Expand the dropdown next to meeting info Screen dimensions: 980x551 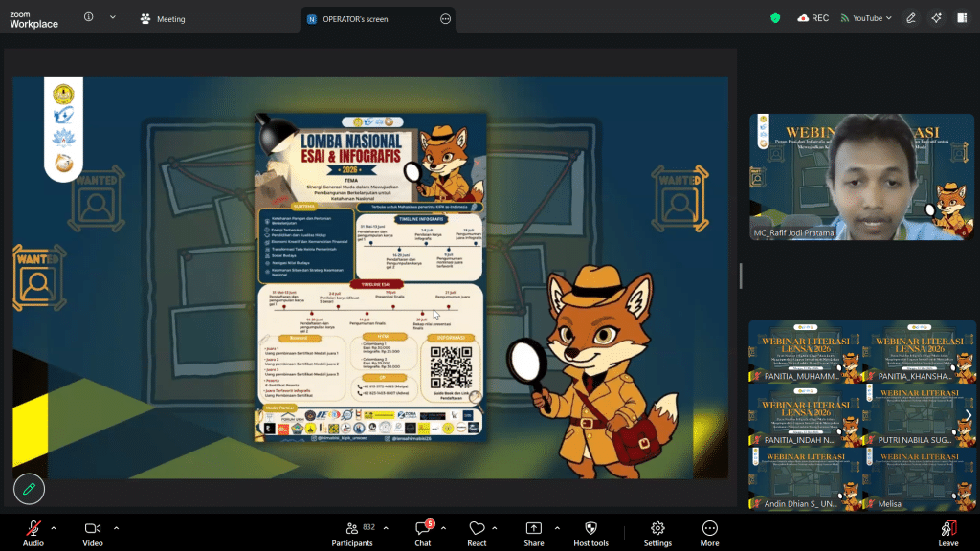tap(113, 17)
